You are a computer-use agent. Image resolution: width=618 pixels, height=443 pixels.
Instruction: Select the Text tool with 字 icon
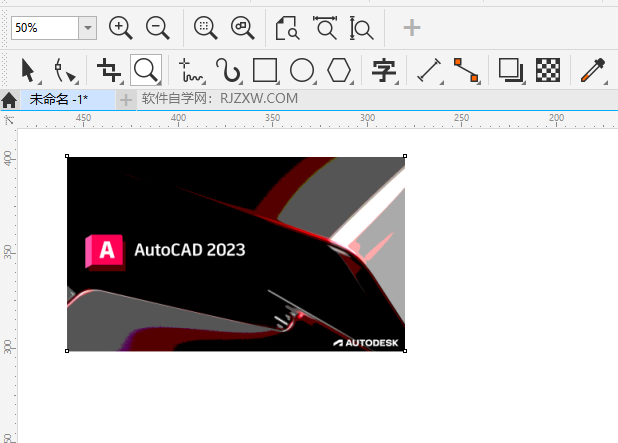(x=383, y=70)
